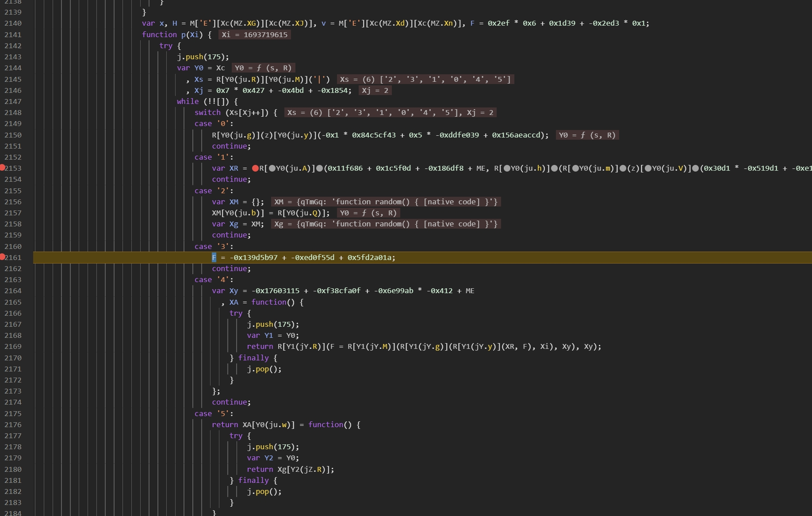Click the return keyword on line 2176
This screenshot has height=516, width=812.
point(225,424)
